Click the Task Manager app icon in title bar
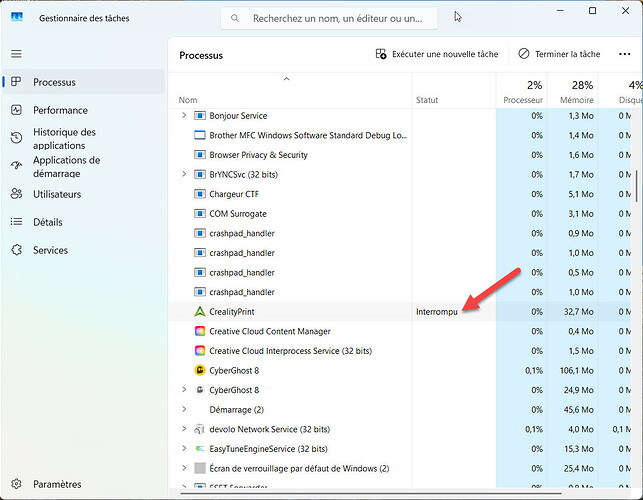Screen dimensions: 643x500 [17, 17]
